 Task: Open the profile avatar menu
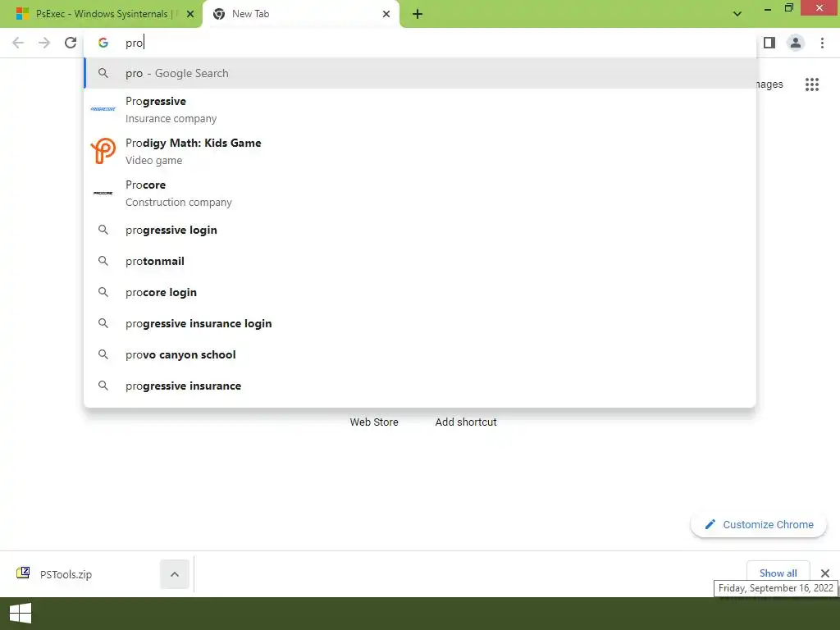tap(796, 43)
